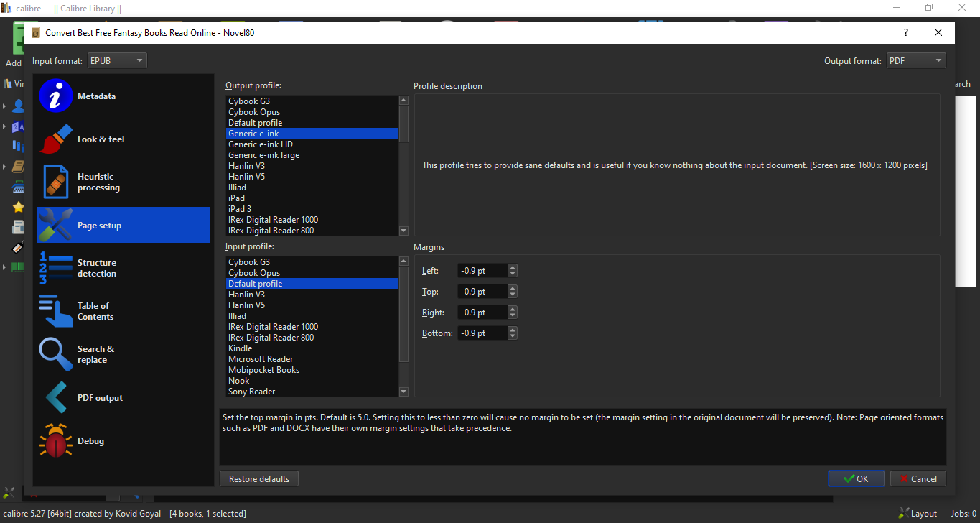Image resolution: width=980 pixels, height=523 pixels.
Task: Increase the Bottom margin value
Action: [x=513, y=330]
